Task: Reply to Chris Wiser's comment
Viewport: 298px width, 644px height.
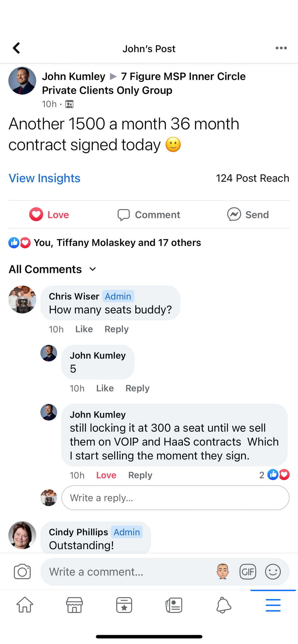Action: click(116, 329)
